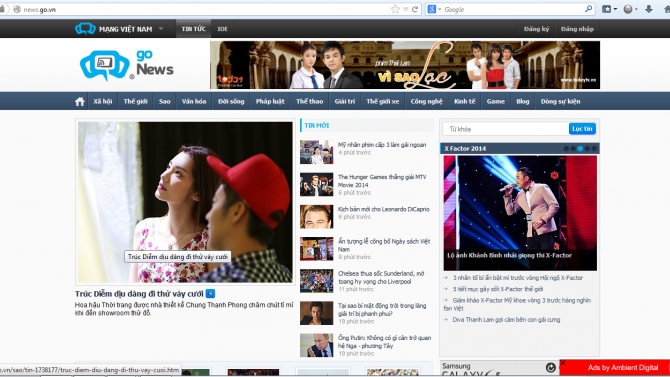Image resolution: width=670 pixels, height=377 pixels.
Task: Select the first X Factor slider dot
Action: tap(566, 148)
